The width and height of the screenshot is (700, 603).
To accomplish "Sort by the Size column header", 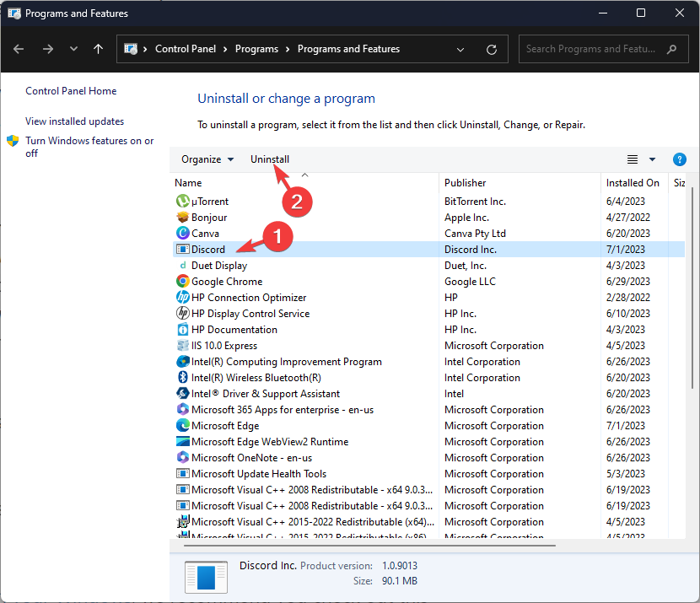I will [679, 183].
